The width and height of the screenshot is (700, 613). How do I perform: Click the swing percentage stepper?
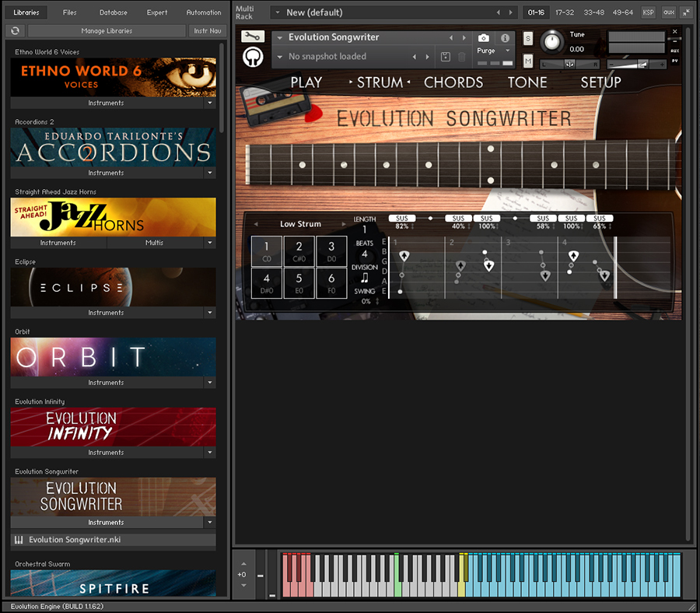click(x=378, y=301)
